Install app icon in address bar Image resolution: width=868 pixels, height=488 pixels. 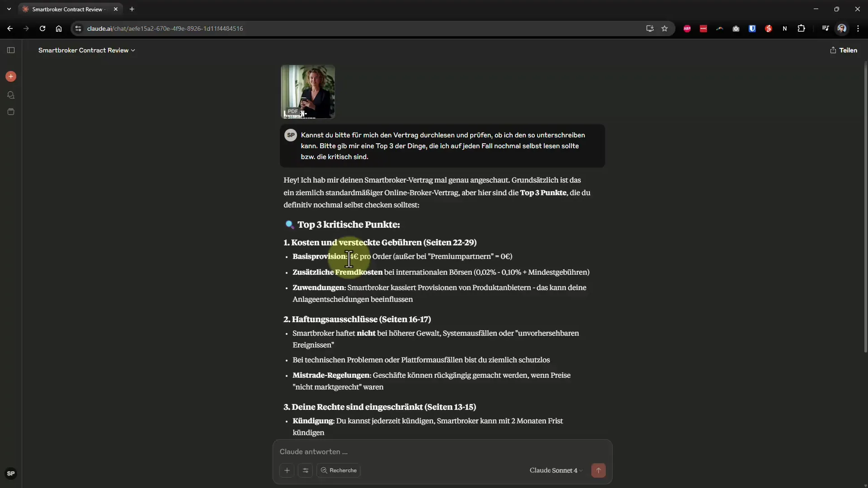[650, 28]
